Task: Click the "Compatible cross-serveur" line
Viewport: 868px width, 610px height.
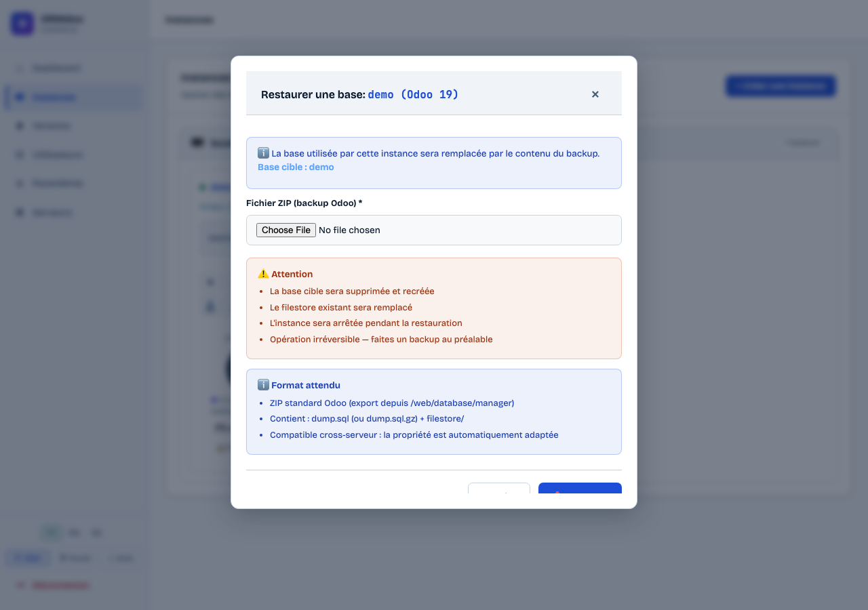Action: [414, 435]
